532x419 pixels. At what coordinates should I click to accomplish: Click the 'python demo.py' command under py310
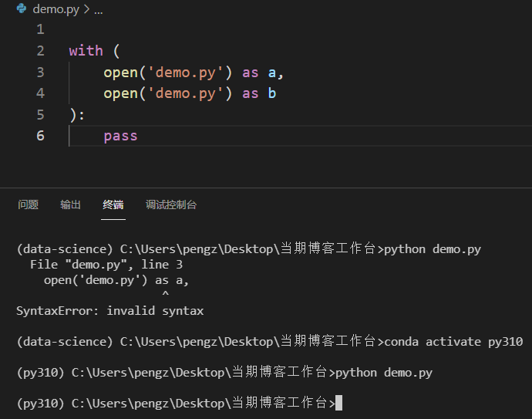pos(384,373)
